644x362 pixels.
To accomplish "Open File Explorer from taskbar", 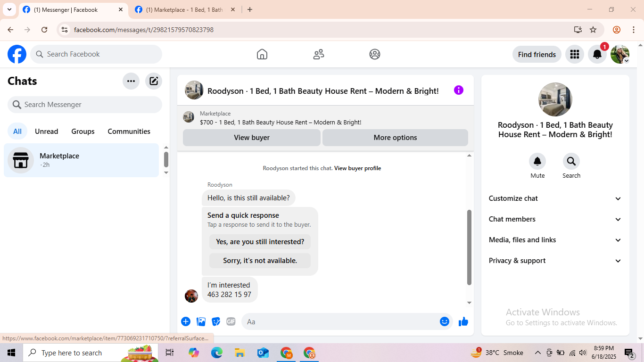I will click(x=240, y=353).
